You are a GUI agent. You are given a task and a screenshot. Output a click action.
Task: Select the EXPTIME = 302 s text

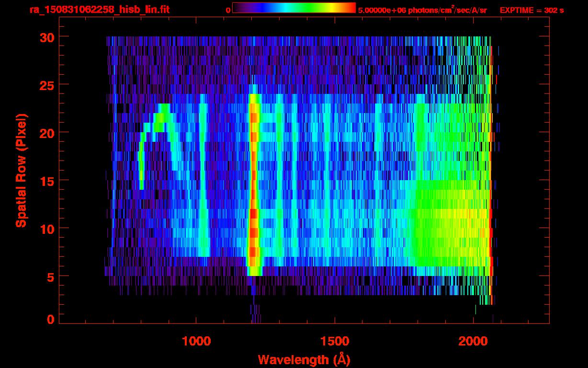point(531,10)
